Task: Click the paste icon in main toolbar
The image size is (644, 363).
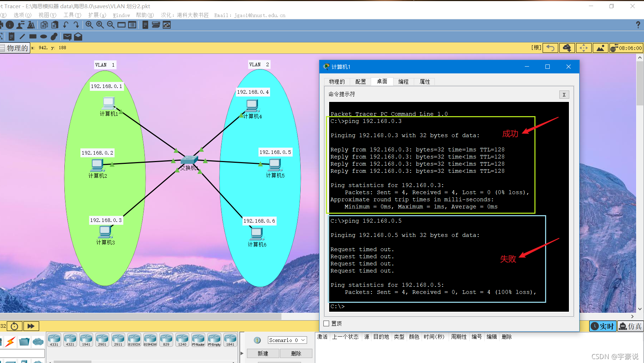Action: pyautogui.click(x=55, y=25)
